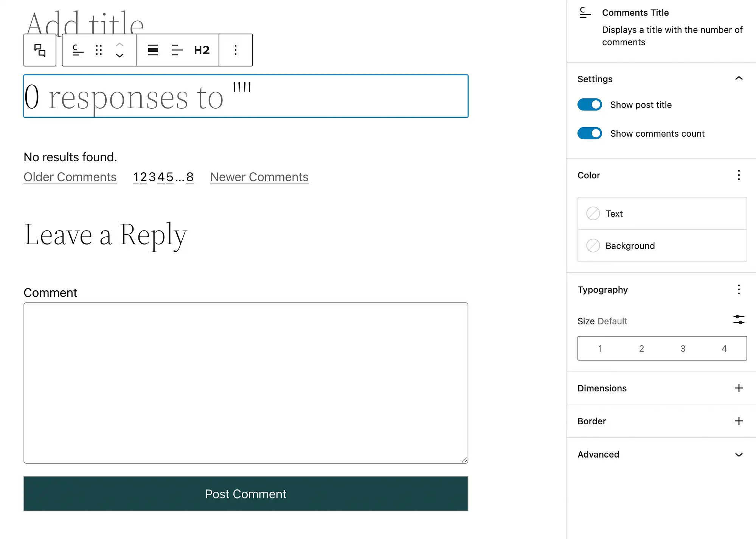Click the block options three-dot menu icon
Screen dimensions: 756x539
coord(236,50)
